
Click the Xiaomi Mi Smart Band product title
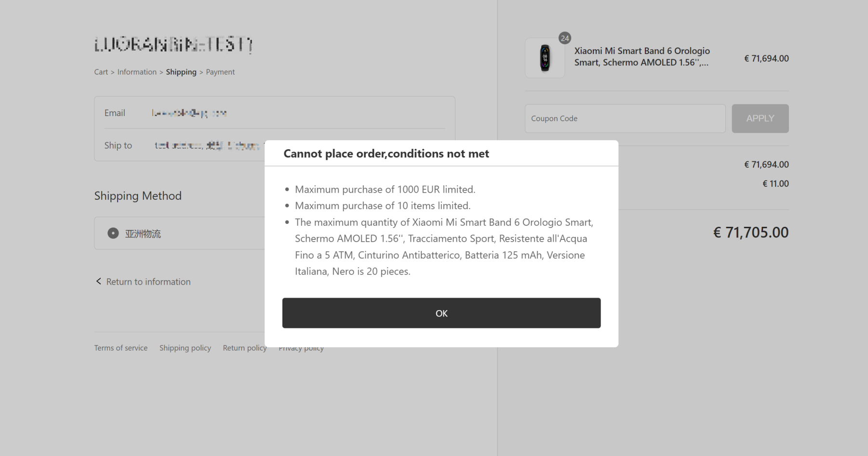tap(642, 56)
